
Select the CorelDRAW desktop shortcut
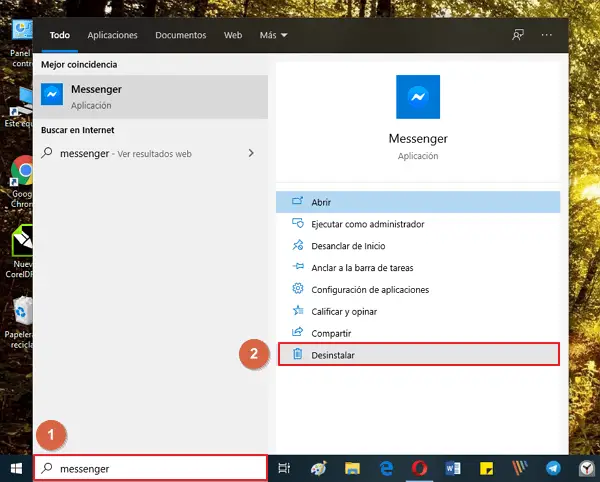[20, 252]
